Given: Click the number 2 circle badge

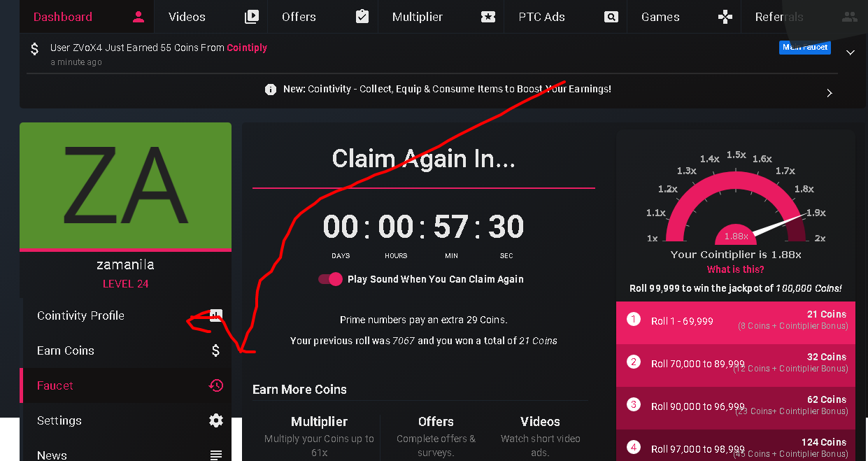Looking at the screenshot, I should pyautogui.click(x=634, y=362).
